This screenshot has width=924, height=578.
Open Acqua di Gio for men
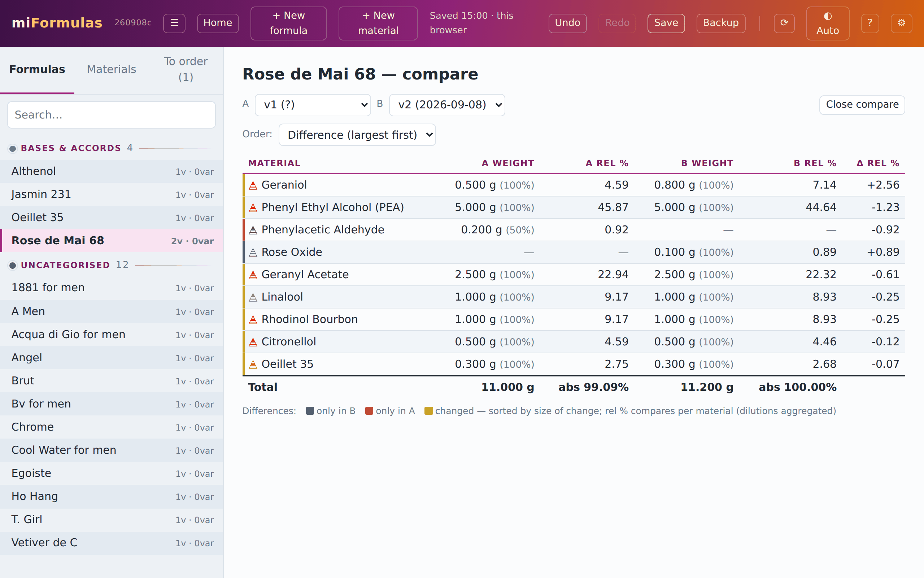click(x=112, y=335)
